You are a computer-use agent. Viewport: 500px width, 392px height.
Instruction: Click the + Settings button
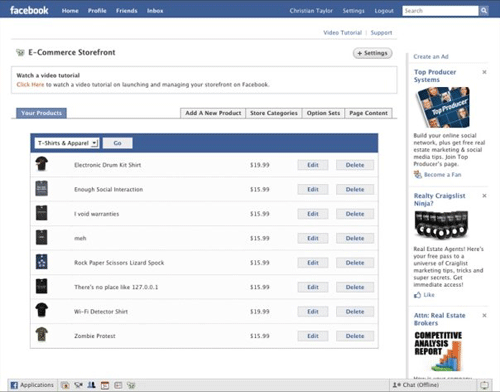(x=372, y=53)
